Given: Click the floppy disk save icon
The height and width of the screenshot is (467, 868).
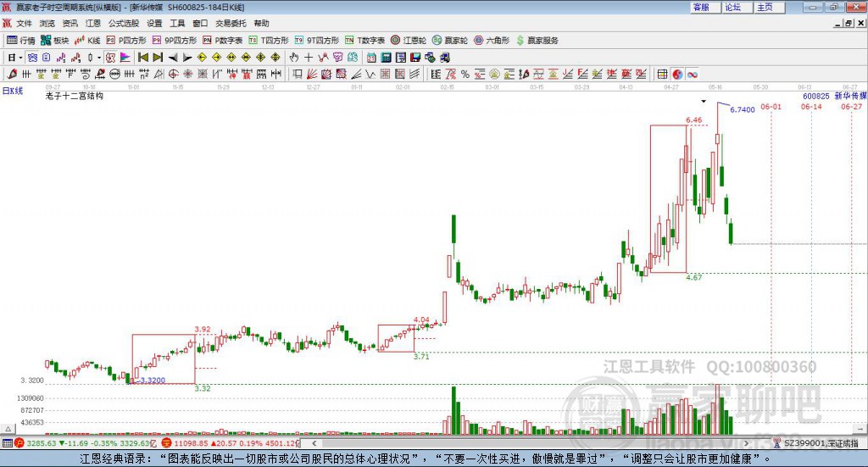Looking at the screenshot, I should [x=415, y=58].
